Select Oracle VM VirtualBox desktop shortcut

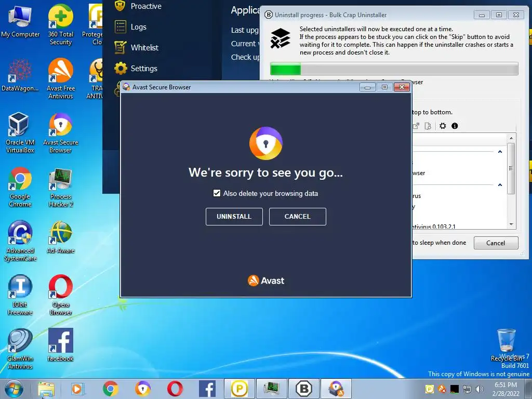click(x=20, y=132)
